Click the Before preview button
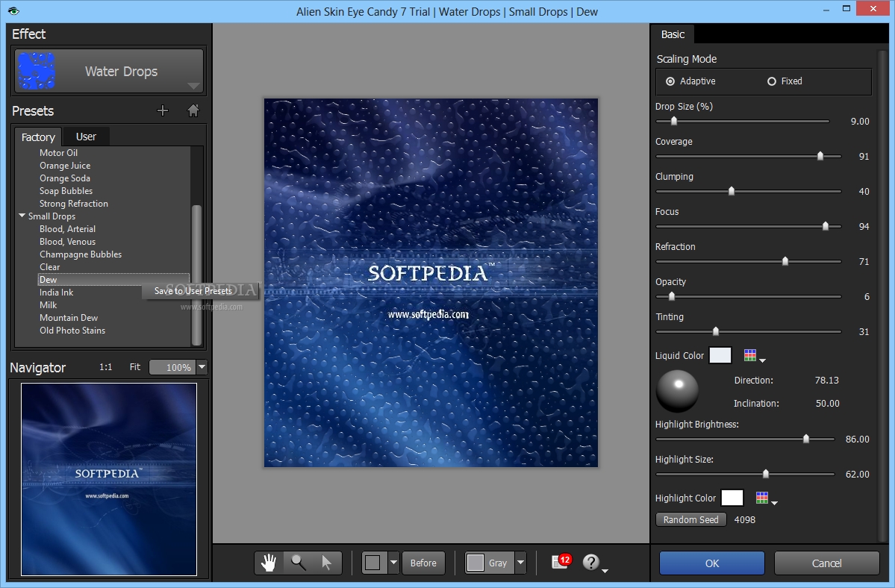The height and width of the screenshot is (588, 895). coord(423,563)
